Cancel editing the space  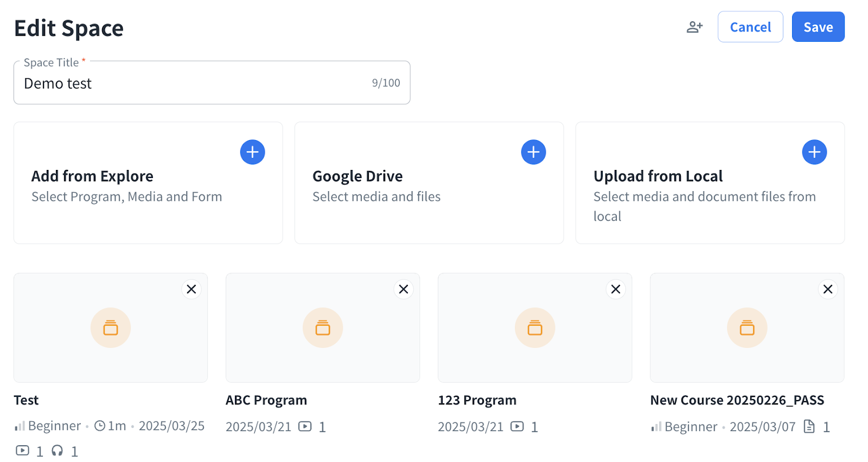click(x=750, y=27)
